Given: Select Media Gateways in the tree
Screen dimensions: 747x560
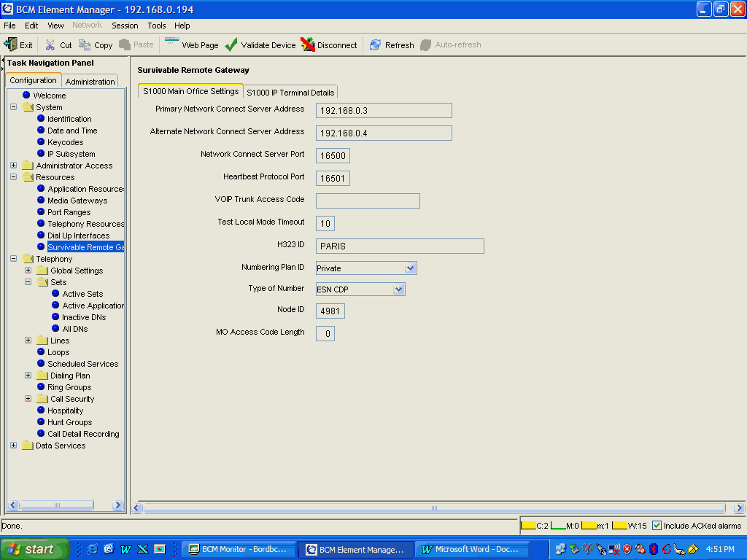Looking at the screenshot, I should point(77,201).
